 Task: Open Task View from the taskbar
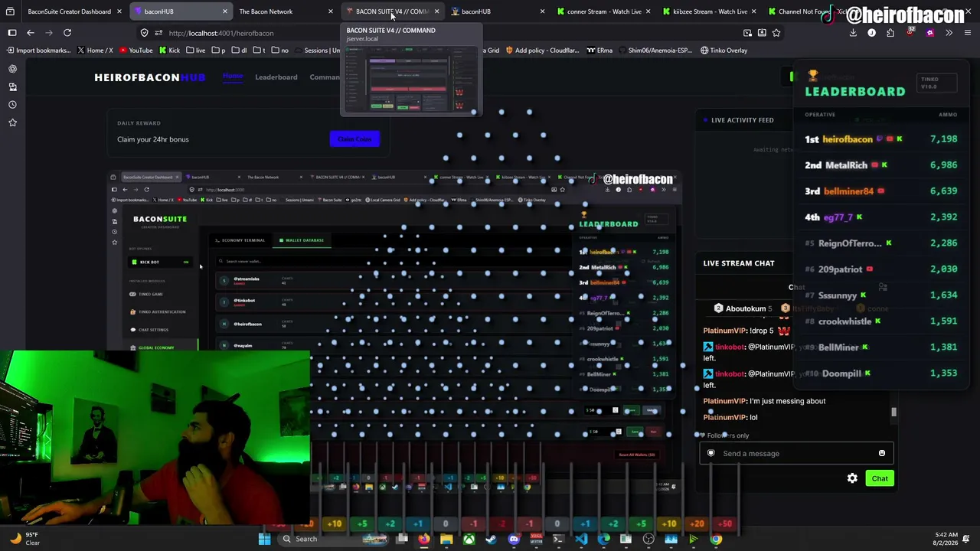click(401, 539)
